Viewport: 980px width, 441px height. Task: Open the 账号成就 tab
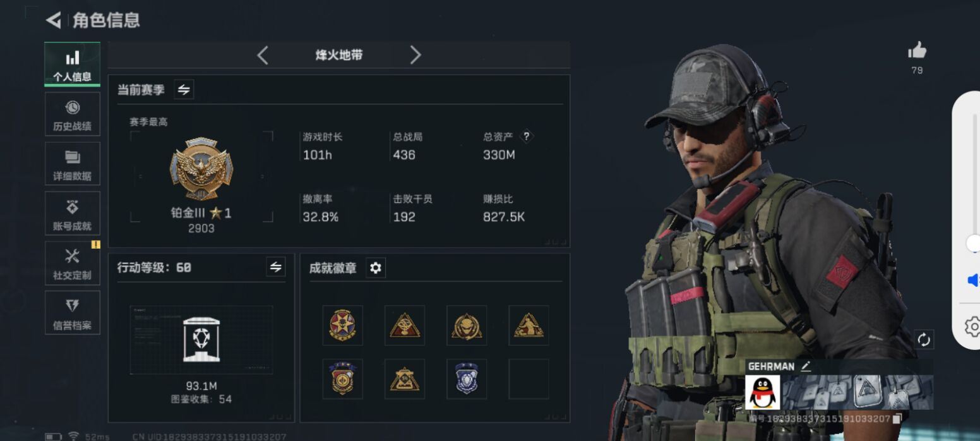(x=73, y=214)
